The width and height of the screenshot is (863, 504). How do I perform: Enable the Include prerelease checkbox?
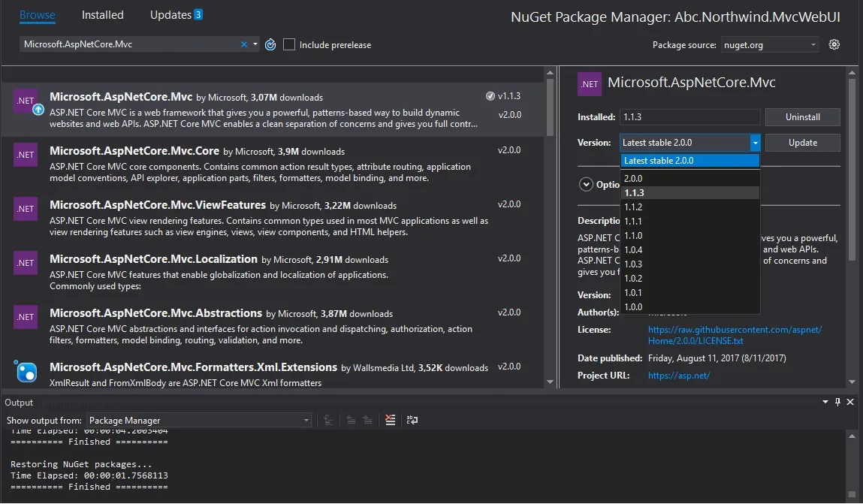pos(289,45)
